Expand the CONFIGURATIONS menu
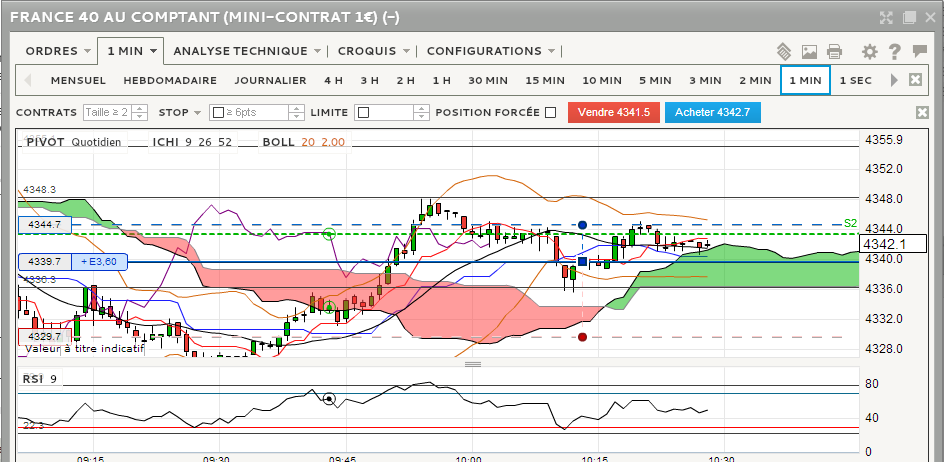Image resolution: width=944 pixels, height=462 pixels. [491, 51]
